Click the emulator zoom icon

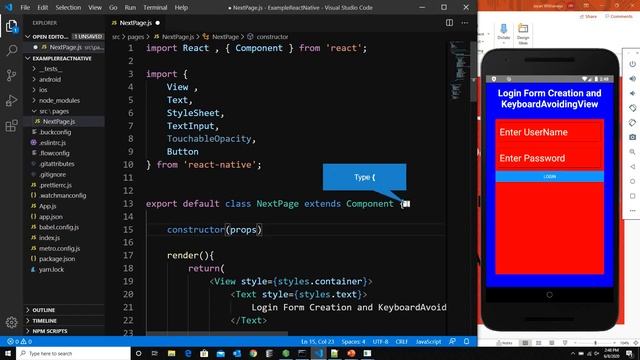(x=632, y=152)
